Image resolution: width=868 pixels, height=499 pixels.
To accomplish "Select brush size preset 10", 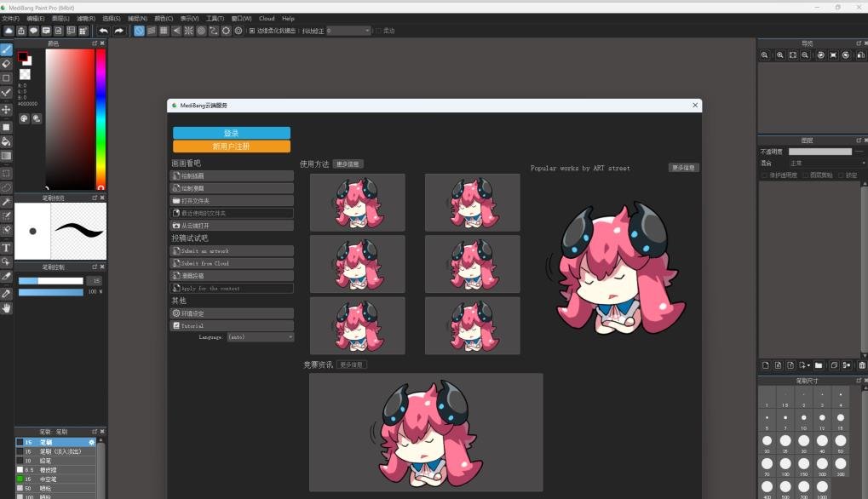I will pyautogui.click(x=804, y=420).
